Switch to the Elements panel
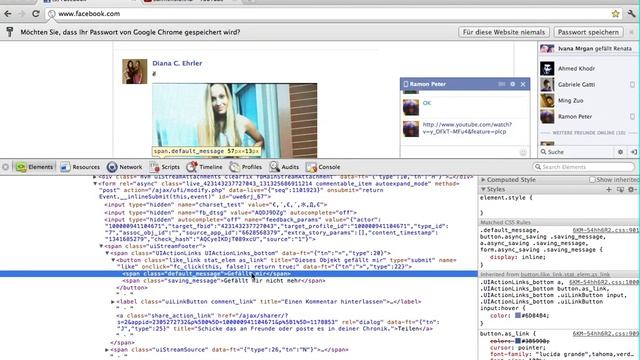Screen dimensions: 640x360 [x=34, y=167]
